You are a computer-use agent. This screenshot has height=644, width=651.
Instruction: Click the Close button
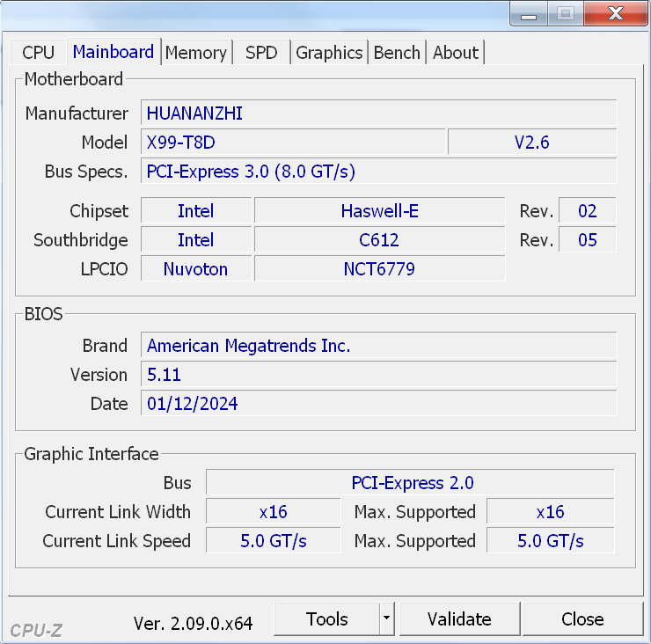coord(582,619)
